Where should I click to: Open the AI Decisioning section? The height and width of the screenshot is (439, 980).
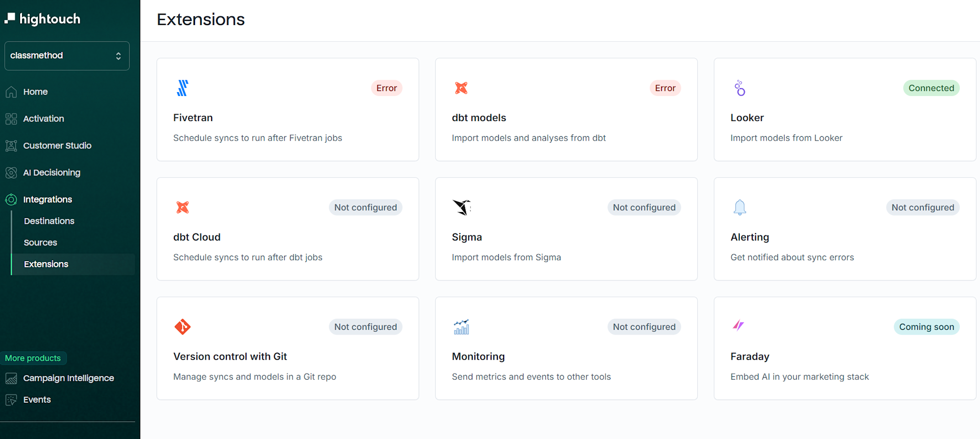click(51, 172)
